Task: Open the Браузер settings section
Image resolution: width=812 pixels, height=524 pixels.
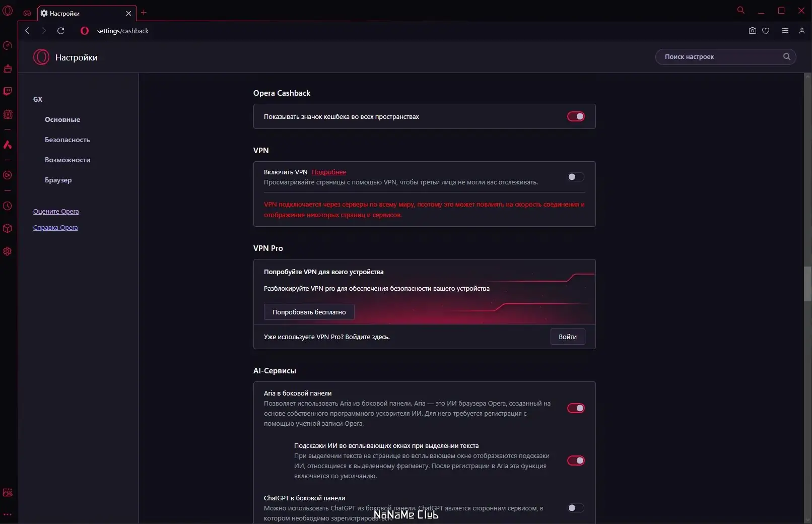Action: [x=58, y=180]
